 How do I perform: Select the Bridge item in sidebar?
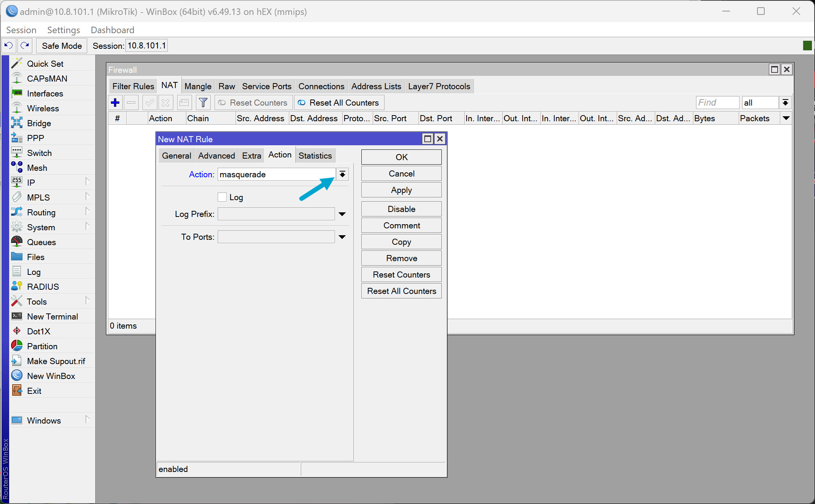(x=39, y=123)
